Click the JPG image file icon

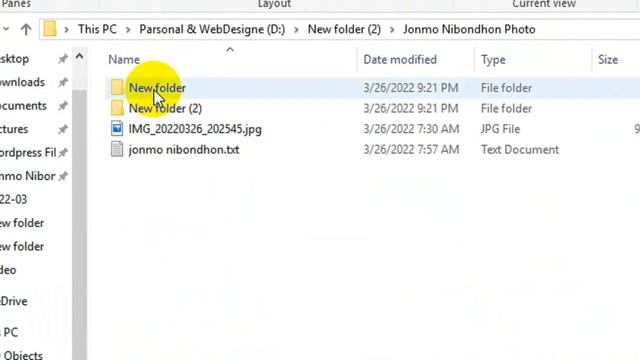(117, 129)
